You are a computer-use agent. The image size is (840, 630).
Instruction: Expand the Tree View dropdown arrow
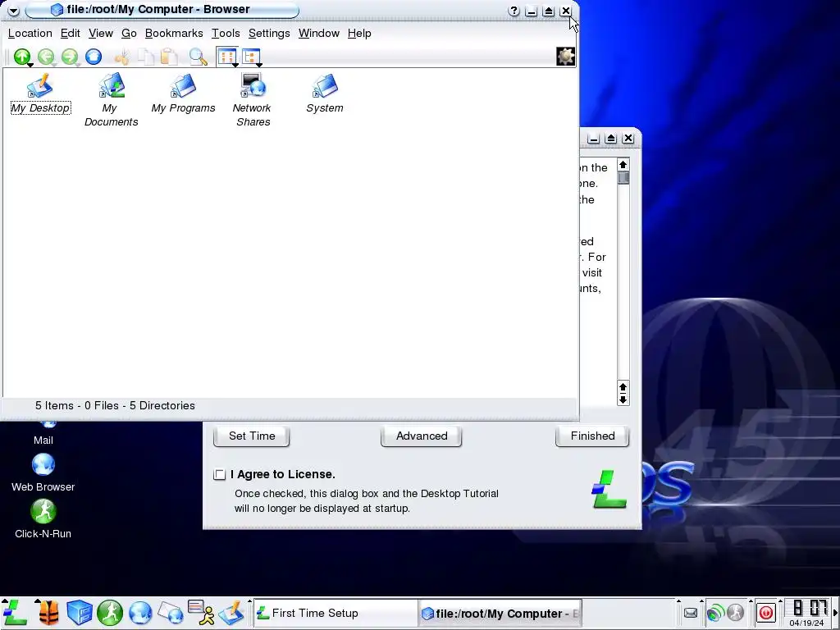click(x=258, y=66)
